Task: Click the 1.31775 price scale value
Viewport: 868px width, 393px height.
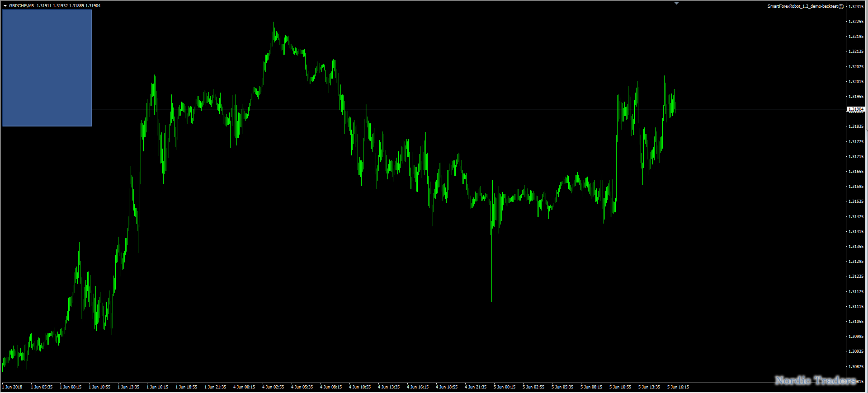Action: click(856, 142)
